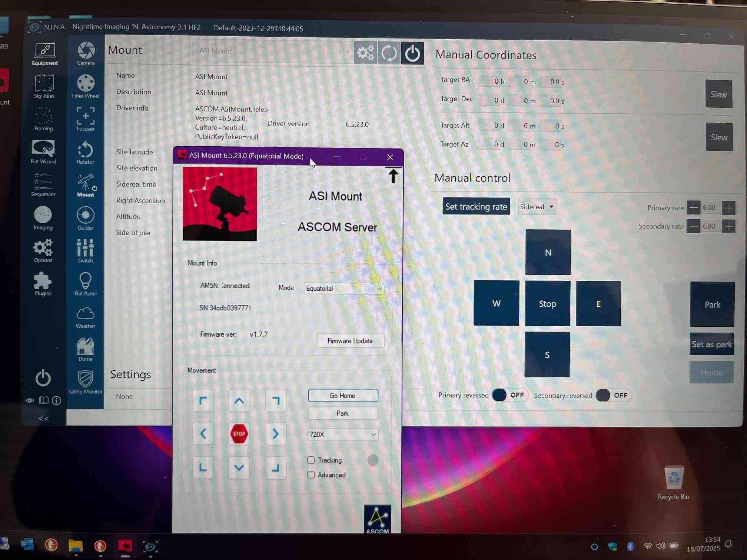Enable the Advanced checkbox

coord(311,475)
